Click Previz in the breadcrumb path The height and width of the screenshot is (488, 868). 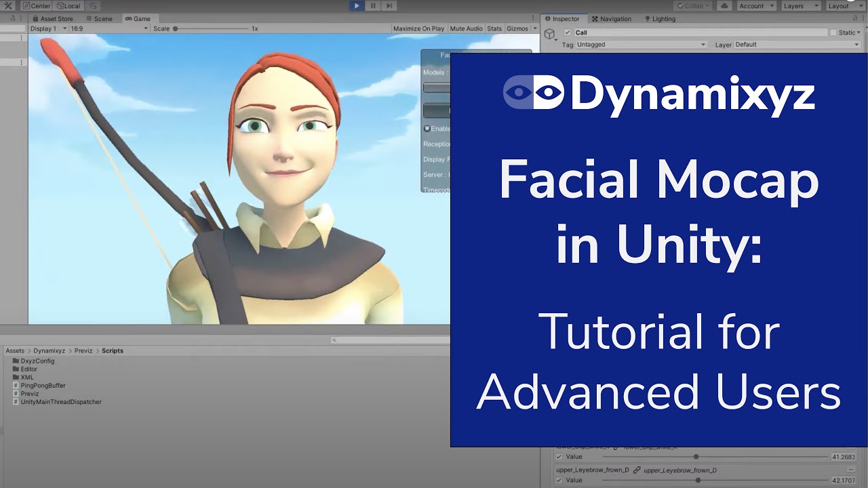(83, 351)
